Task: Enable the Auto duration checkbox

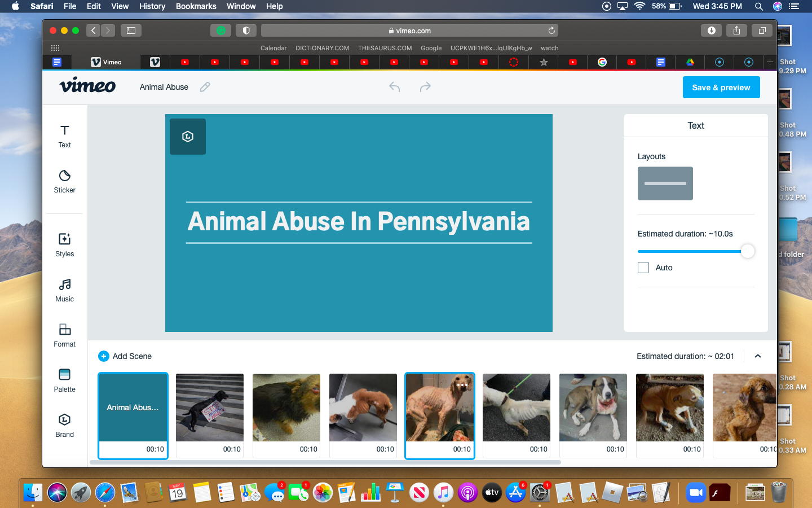Action: [x=643, y=268]
